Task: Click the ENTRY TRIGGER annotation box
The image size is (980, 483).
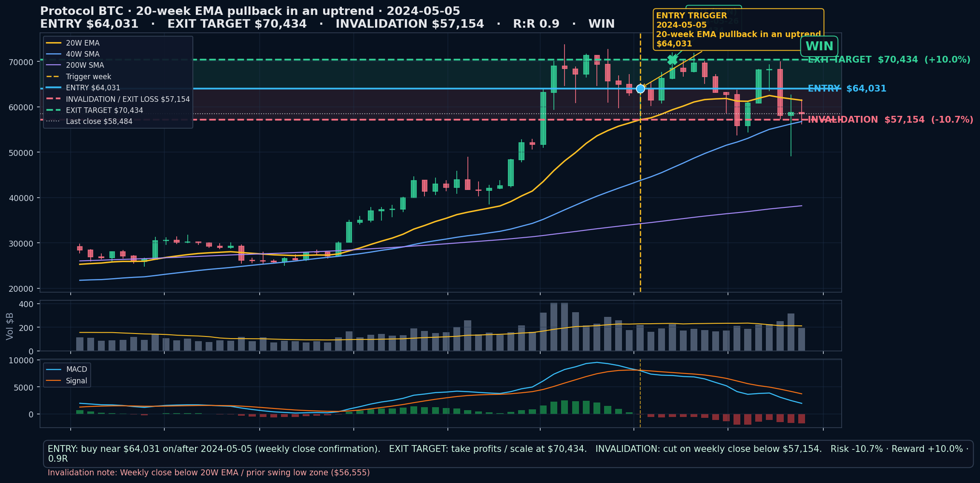Action: [x=738, y=29]
